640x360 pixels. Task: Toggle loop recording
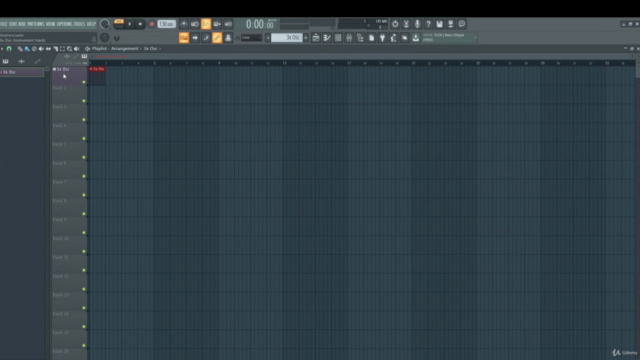[228, 24]
